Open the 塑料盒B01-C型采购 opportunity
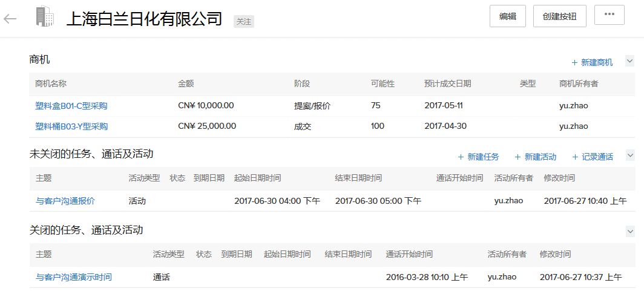644x297 pixels. click(x=71, y=106)
